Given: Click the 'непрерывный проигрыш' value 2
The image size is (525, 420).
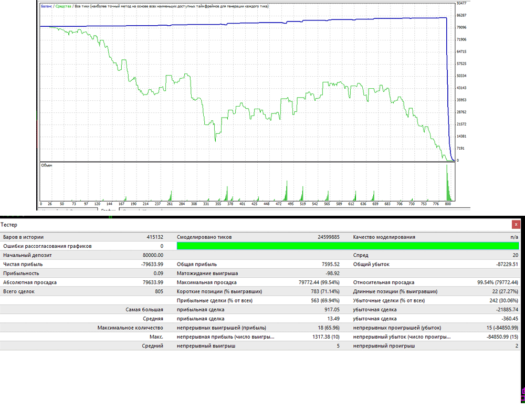Looking at the screenshot, I should tap(517, 345).
